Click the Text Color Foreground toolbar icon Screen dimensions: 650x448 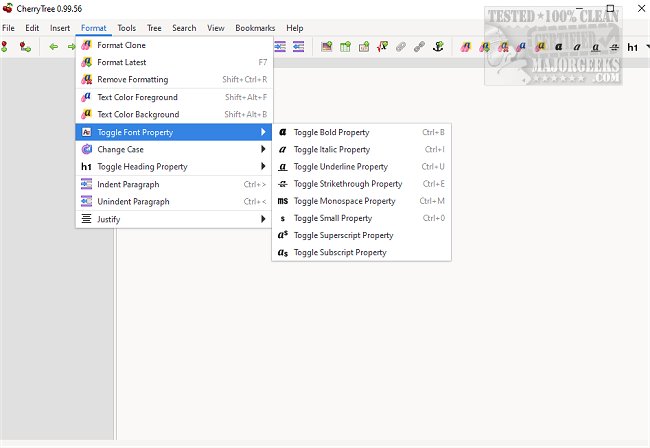click(x=521, y=47)
